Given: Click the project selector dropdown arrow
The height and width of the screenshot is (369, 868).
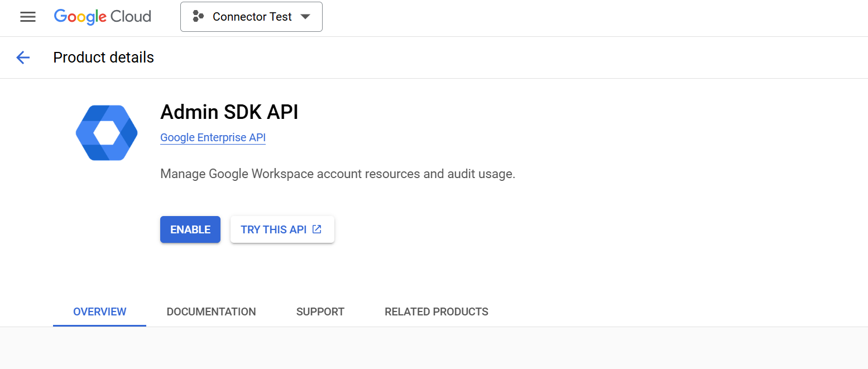Looking at the screenshot, I should pyautogui.click(x=305, y=17).
